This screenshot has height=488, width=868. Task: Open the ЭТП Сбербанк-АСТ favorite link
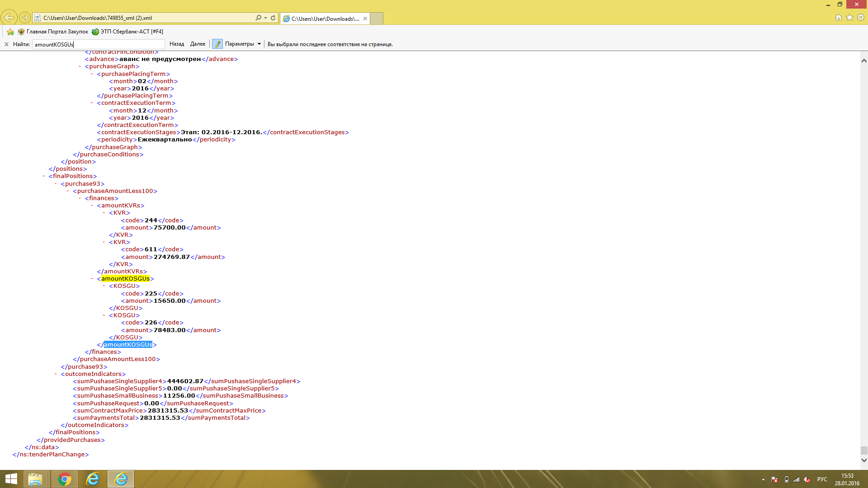(x=127, y=32)
